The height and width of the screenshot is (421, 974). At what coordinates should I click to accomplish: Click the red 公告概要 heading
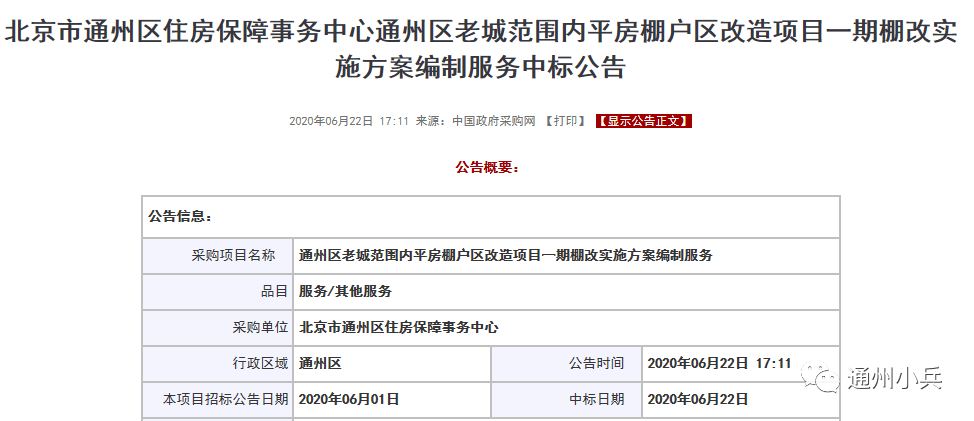[x=487, y=167]
